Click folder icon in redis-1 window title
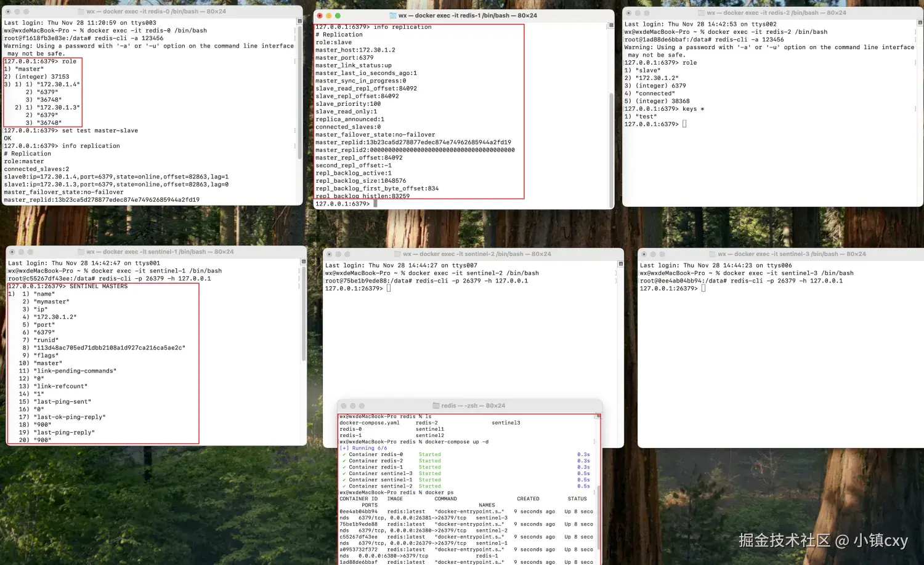The width and height of the screenshot is (924, 565). (393, 15)
